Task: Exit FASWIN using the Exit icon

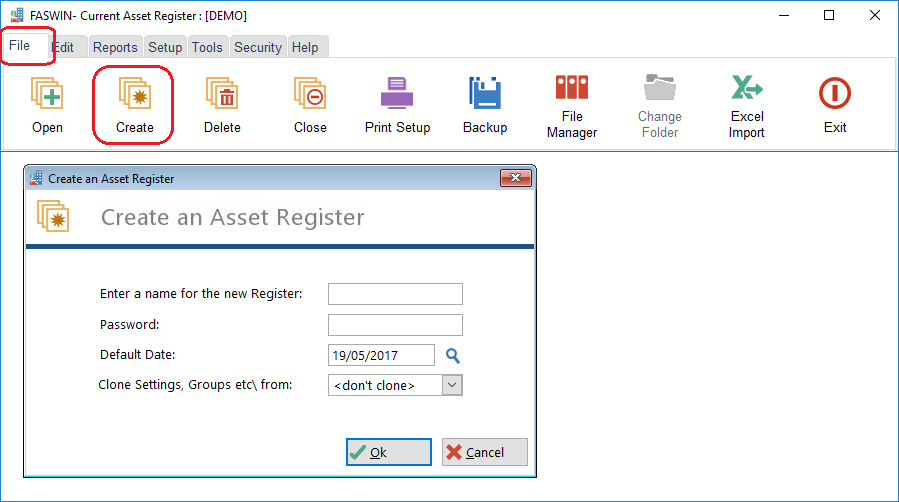Action: point(835,105)
